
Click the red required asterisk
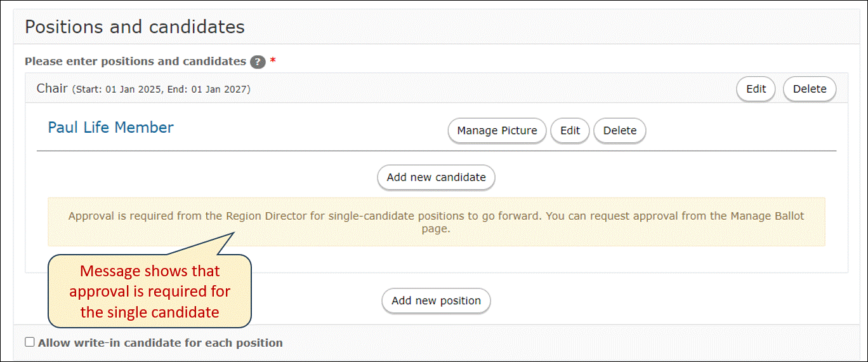pyautogui.click(x=273, y=62)
